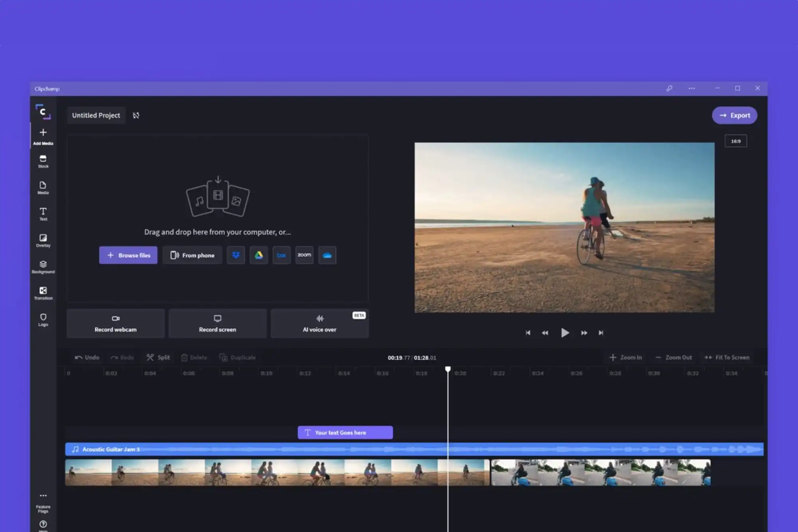Edit the Untitled Project name field
This screenshot has width=798, height=532.
(96, 115)
